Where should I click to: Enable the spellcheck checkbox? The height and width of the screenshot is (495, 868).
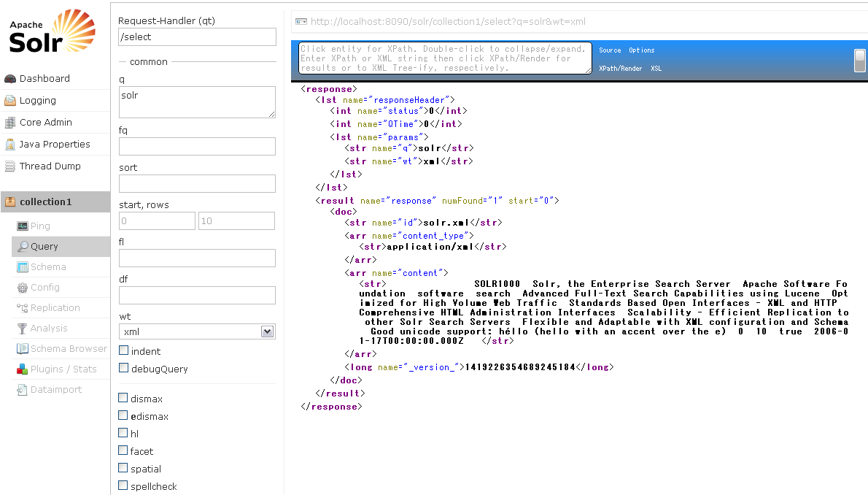click(123, 485)
